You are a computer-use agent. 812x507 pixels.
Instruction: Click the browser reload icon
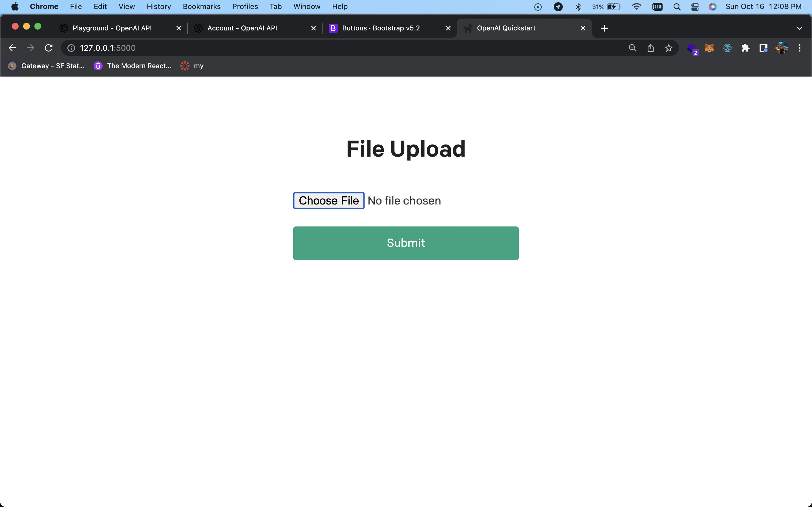(x=49, y=48)
